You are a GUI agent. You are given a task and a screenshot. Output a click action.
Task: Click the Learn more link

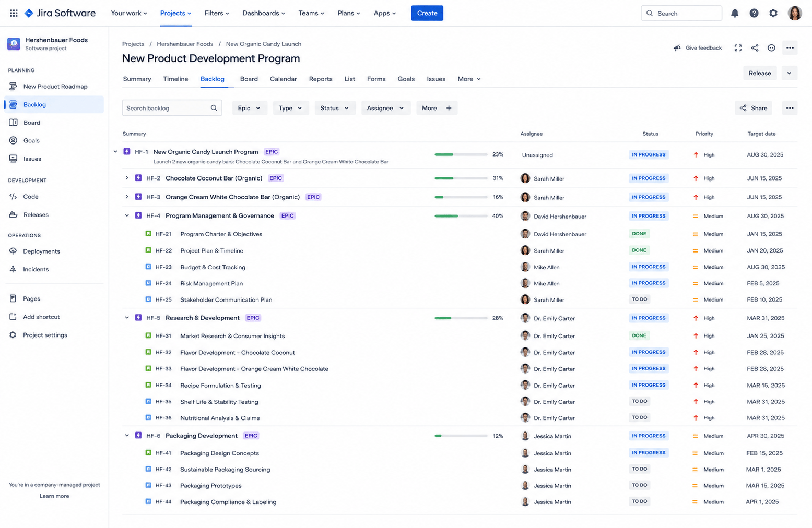54,496
